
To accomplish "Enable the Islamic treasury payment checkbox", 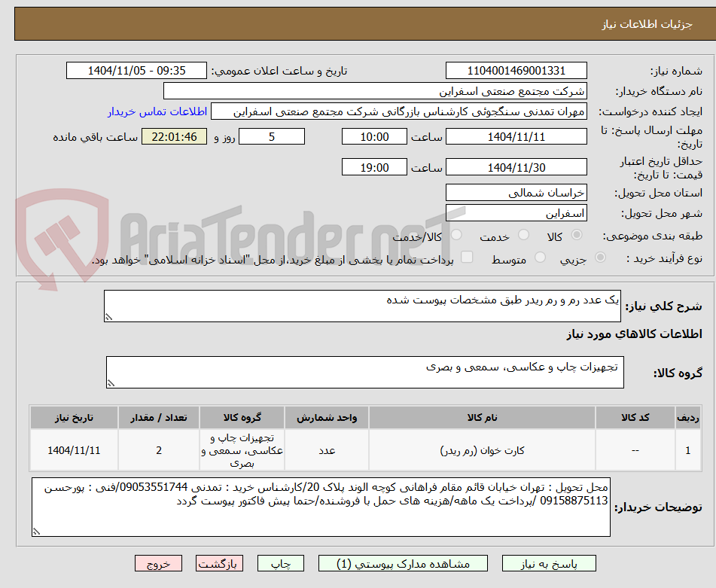I will tap(468, 257).
